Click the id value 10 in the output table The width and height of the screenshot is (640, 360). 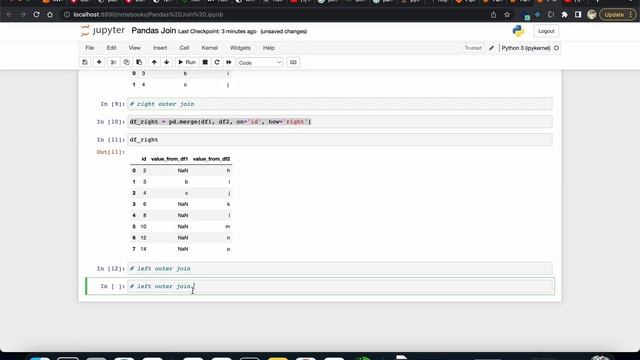point(143,227)
